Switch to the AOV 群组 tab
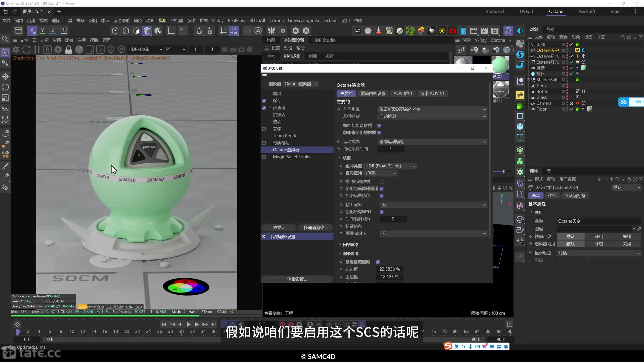The width and height of the screenshot is (644, 362). pyautogui.click(x=403, y=94)
